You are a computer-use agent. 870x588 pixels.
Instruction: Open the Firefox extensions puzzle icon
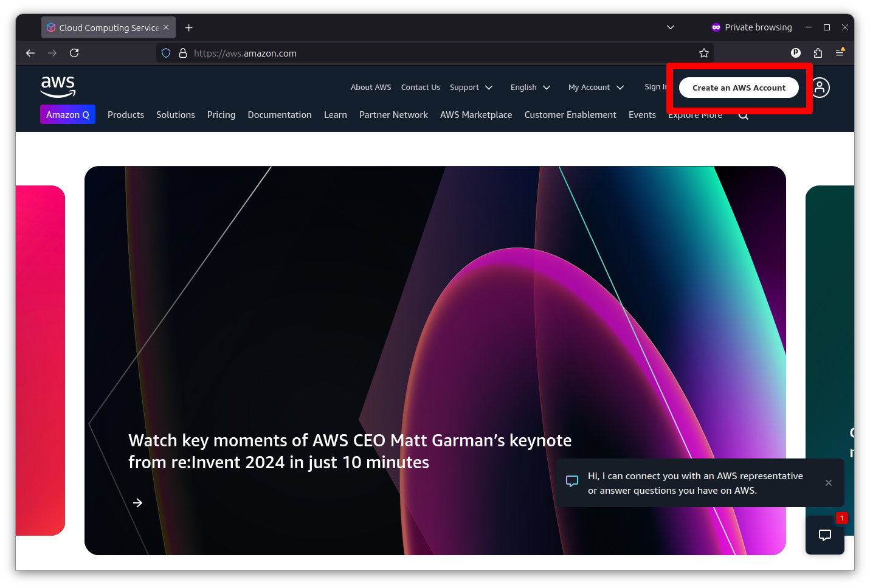pyautogui.click(x=818, y=53)
